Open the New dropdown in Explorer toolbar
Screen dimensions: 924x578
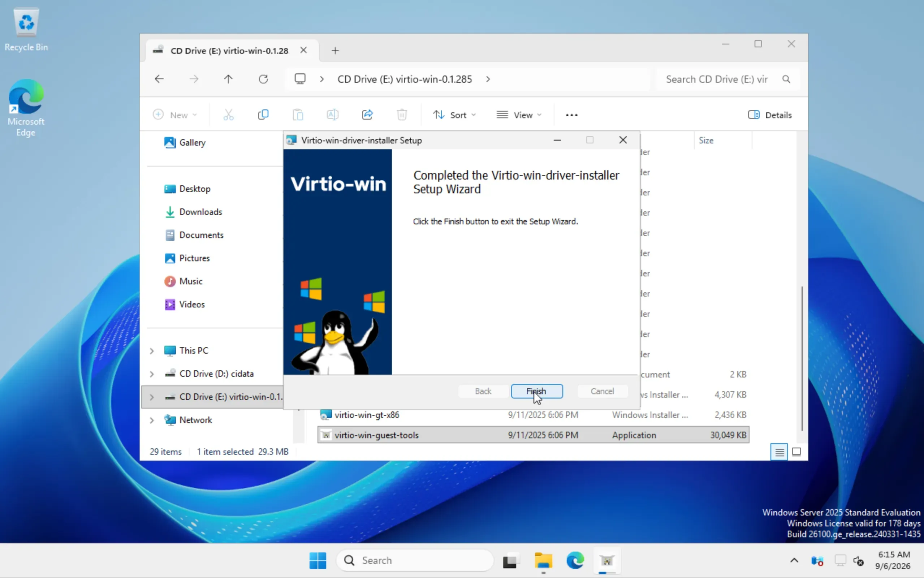pos(175,115)
